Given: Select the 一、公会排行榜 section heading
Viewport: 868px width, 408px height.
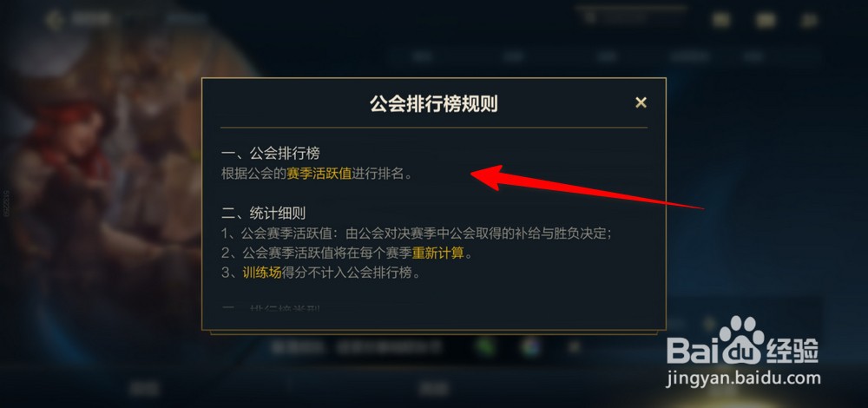Looking at the screenshot, I should tap(270, 153).
